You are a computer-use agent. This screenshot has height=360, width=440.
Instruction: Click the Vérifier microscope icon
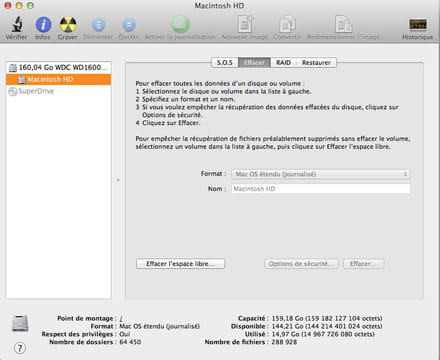[x=17, y=24]
